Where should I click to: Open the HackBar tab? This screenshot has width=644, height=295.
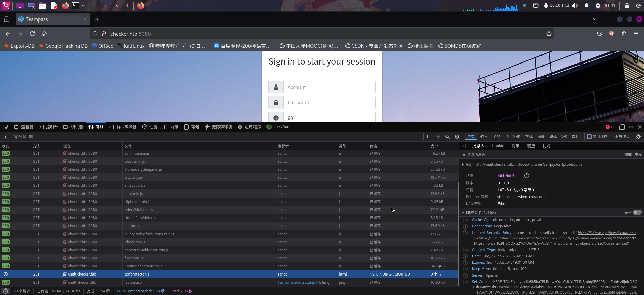[x=277, y=127]
